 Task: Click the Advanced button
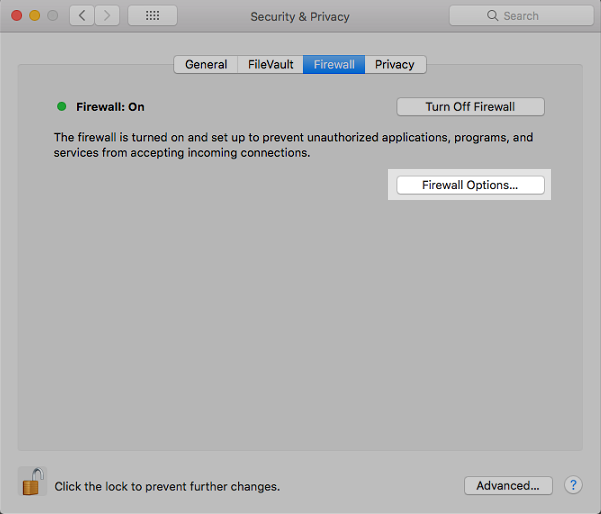[508, 485]
